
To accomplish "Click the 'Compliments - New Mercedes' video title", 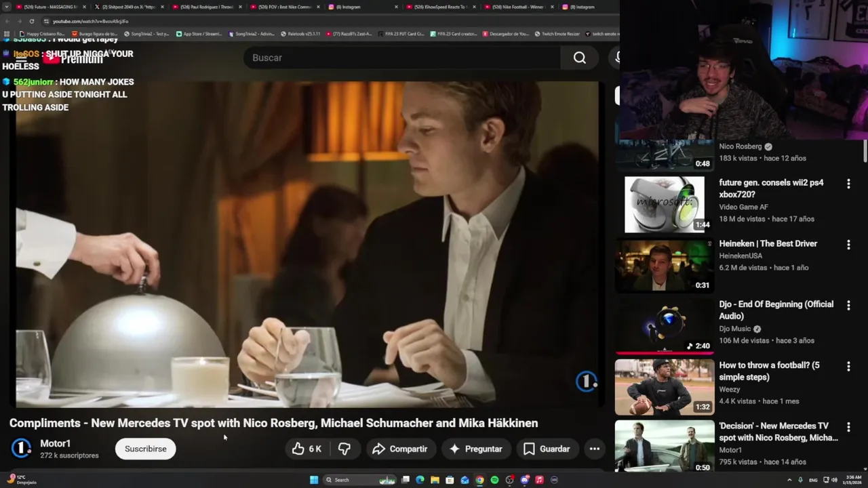I will pyautogui.click(x=274, y=423).
